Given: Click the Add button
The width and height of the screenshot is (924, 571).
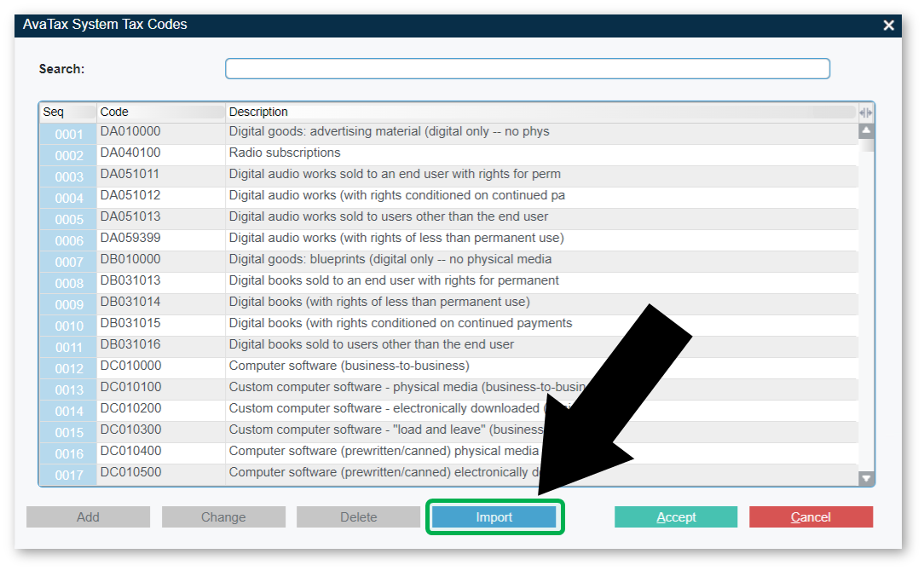Looking at the screenshot, I should coord(88,517).
